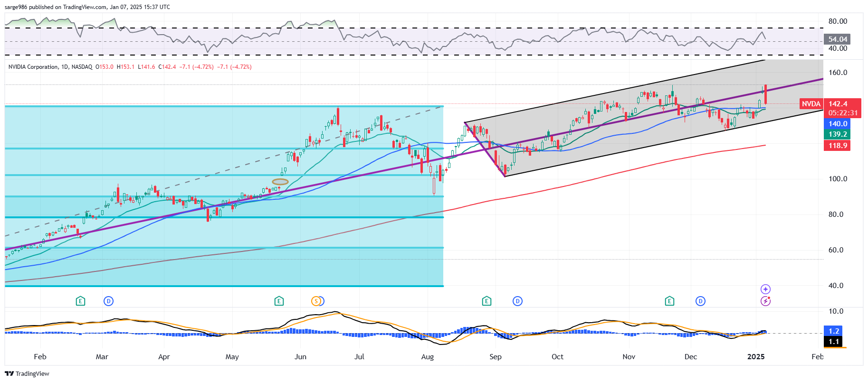Select the red NVDA ticker tag

(811, 104)
